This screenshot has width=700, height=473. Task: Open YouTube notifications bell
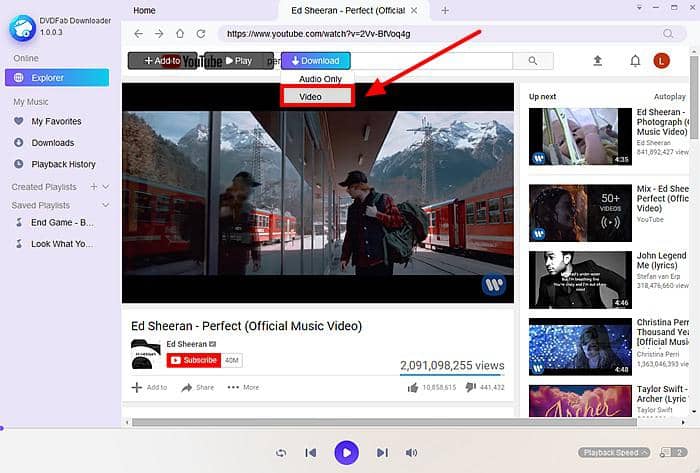click(x=634, y=61)
